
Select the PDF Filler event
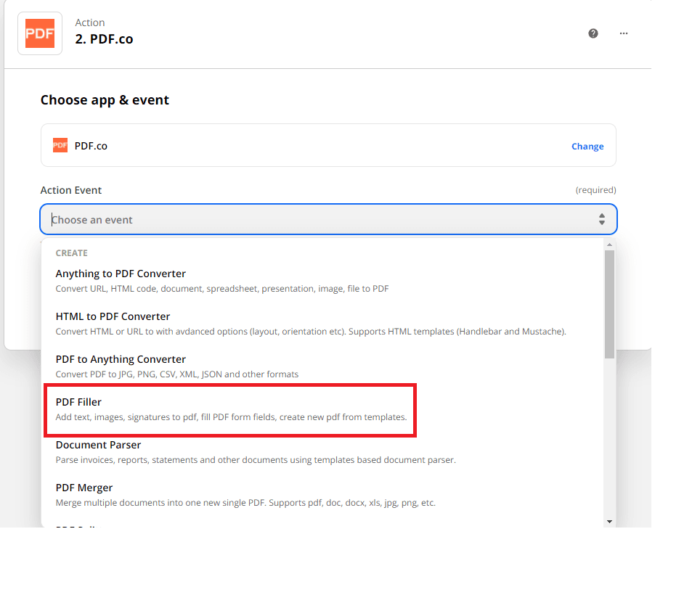tap(78, 402)
